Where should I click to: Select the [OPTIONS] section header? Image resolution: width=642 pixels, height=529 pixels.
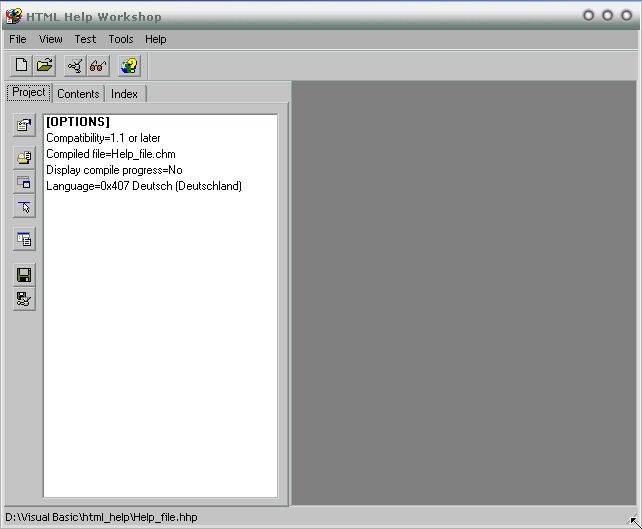coord(77,122)
